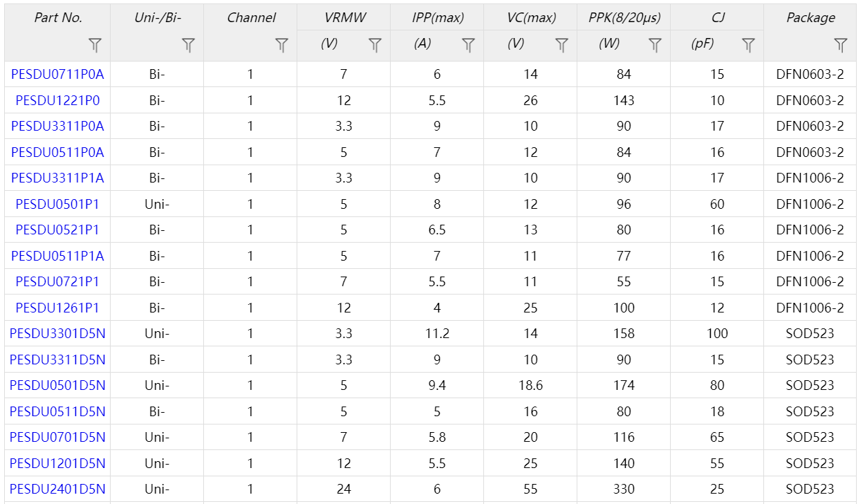The width and height of the screenshot is (865, 504).
Task: Click the PESDU0521P1 part number
Action: click(x=57, y=230)
